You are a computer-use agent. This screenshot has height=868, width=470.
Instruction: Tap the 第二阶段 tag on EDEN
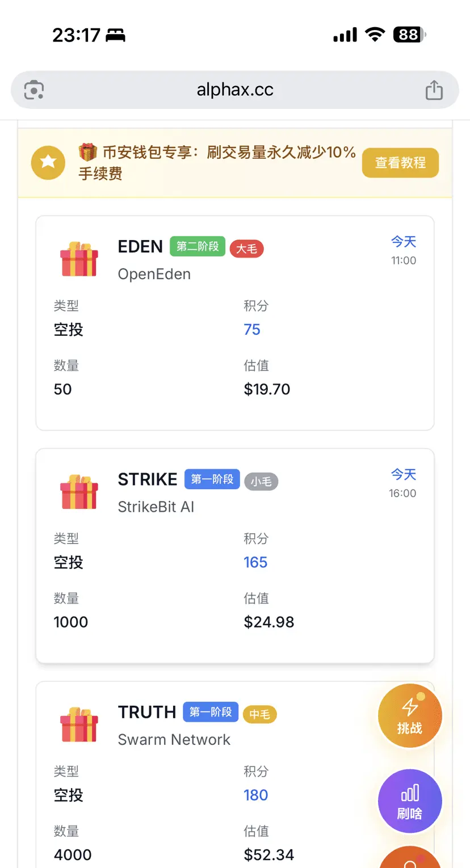(198, 247)
